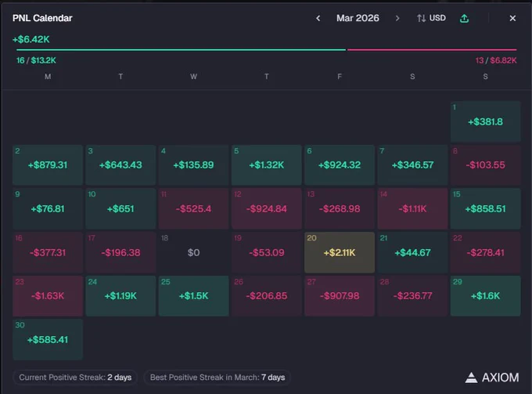
Task: Open the March 25 cell with +$1.5K
Action: (194, 296)
